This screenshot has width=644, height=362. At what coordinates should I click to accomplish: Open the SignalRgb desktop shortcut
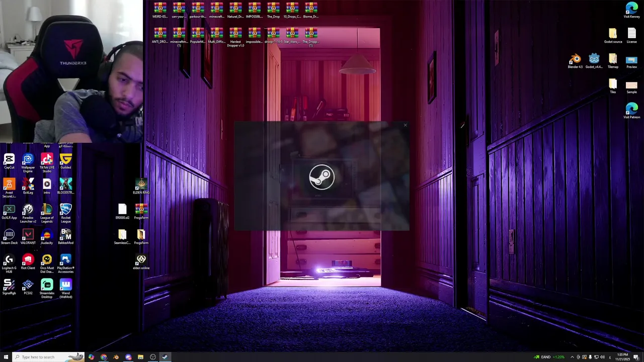(x=9, y=288)
